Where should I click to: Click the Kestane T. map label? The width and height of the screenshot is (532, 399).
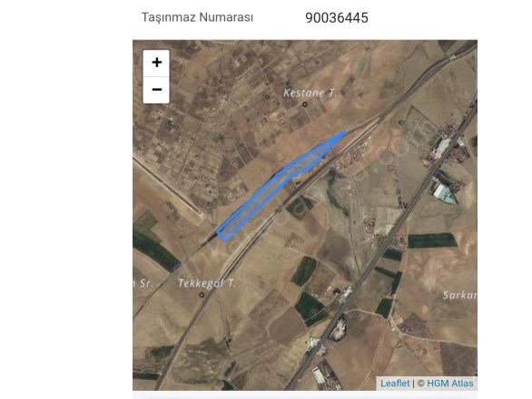point(310,92)
